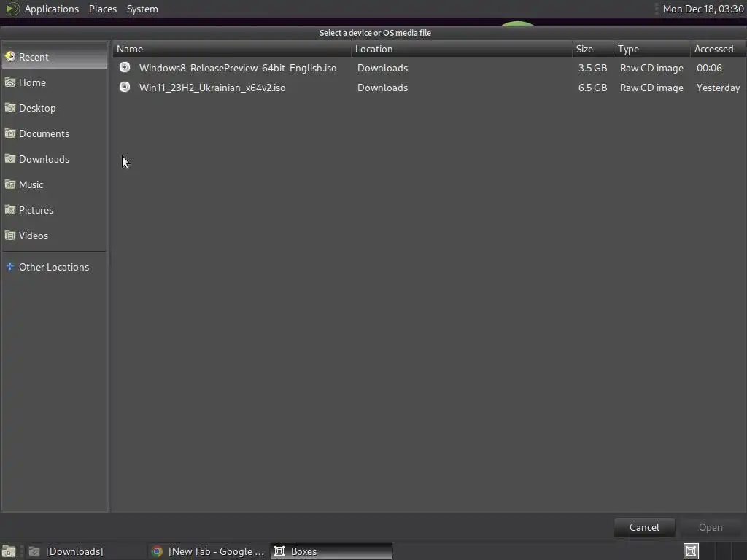Viewport: 747px width, 560px height.
Task: Switch to New Tab Google Chrome window
Action: (x=208, y=551)
